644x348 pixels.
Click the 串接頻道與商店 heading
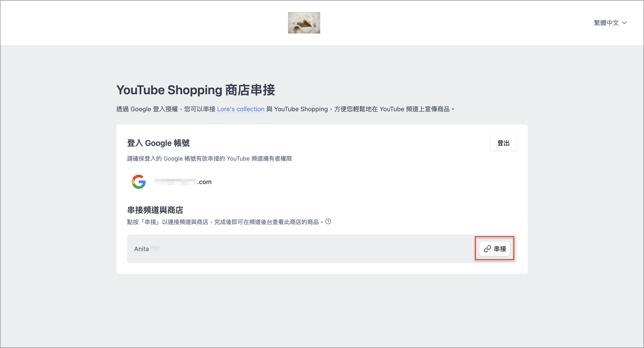[155, 210]
